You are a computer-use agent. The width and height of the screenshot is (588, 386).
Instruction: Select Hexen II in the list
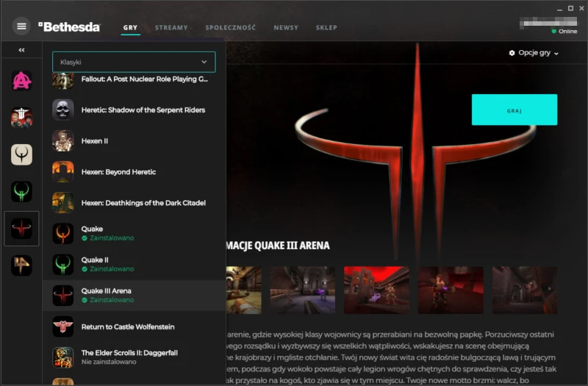pyautogui.click(x=95, y=141)
